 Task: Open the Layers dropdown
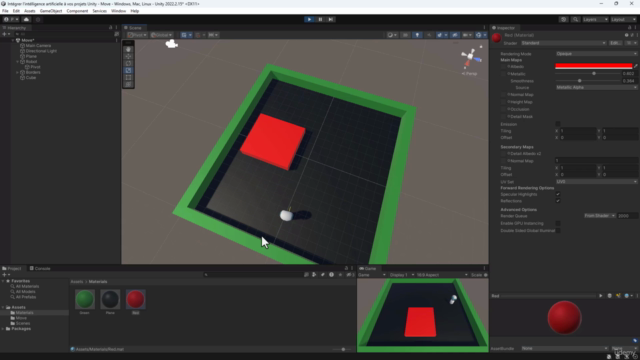[x=595, y=19]
